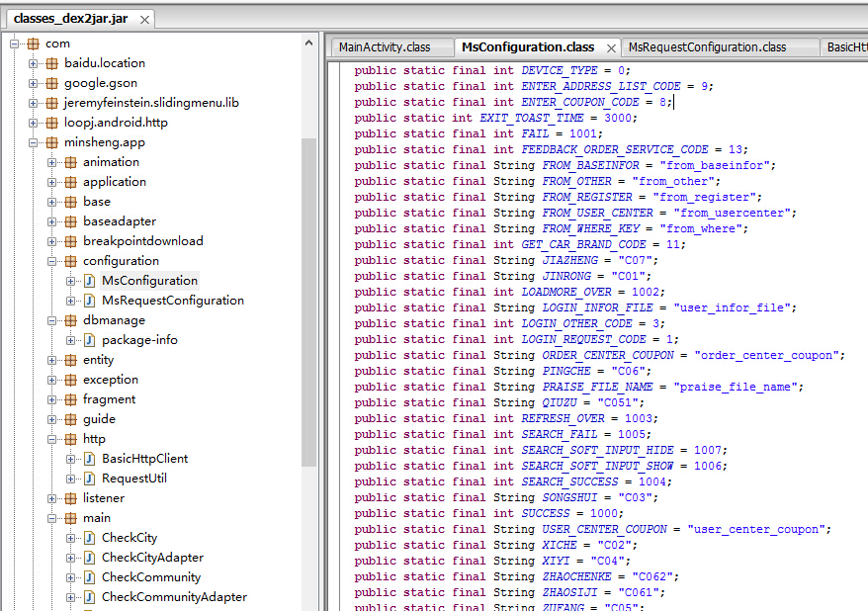
Task: Collapse the com root package node
Action: click(x=15, y=44)
